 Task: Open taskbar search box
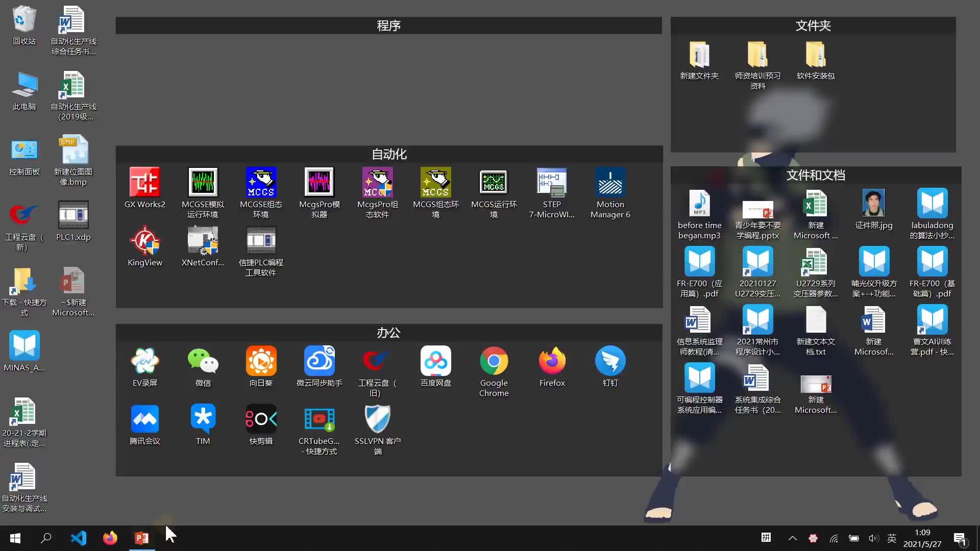click(46, 538)
